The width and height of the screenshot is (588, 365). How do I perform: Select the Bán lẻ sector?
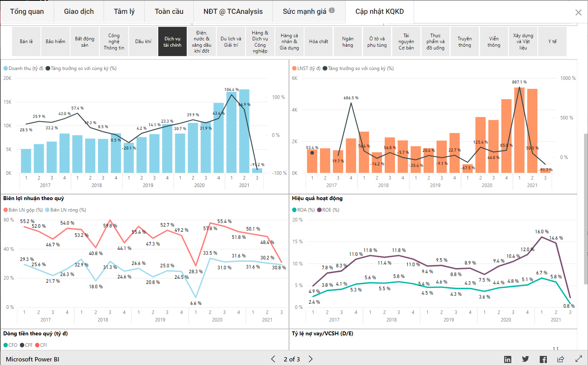tap(26, 42)
